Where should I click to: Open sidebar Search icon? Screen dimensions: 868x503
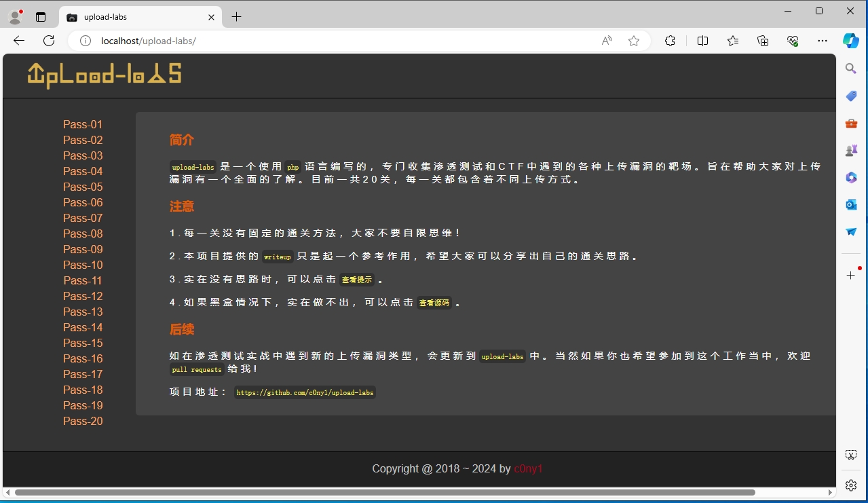pyautogui.click(x=851, y=69)
